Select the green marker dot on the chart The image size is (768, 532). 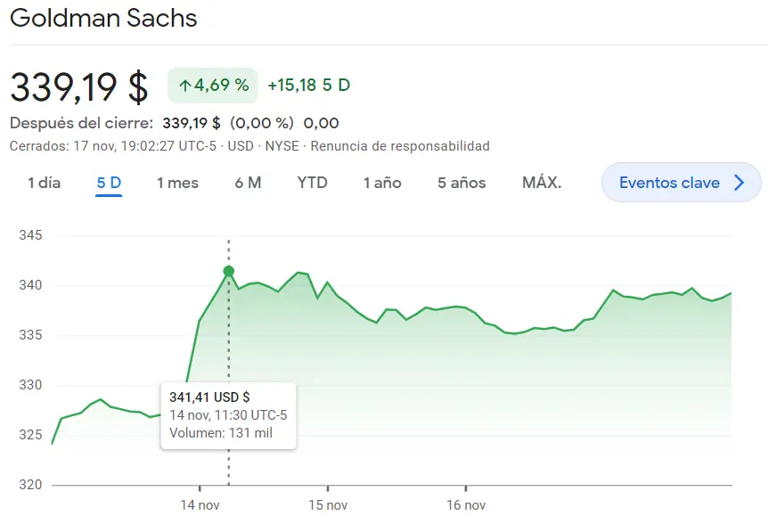(229, 270)
